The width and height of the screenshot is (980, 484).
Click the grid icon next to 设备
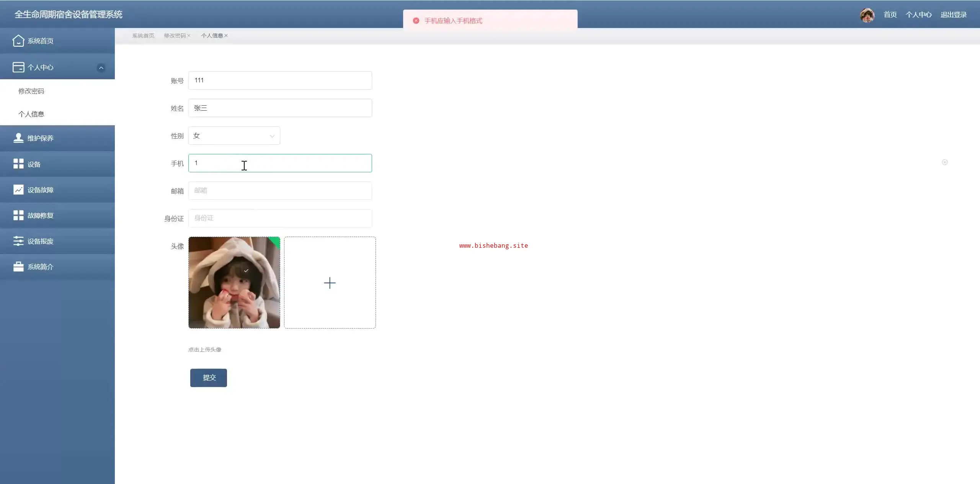(x=18, y=164)
